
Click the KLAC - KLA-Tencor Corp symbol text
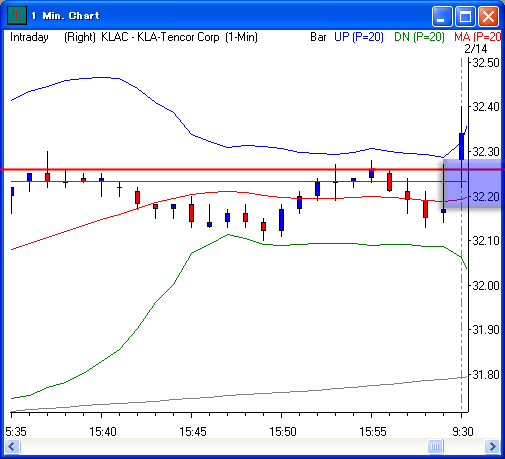pyautogui.click(x=160, y=37)
